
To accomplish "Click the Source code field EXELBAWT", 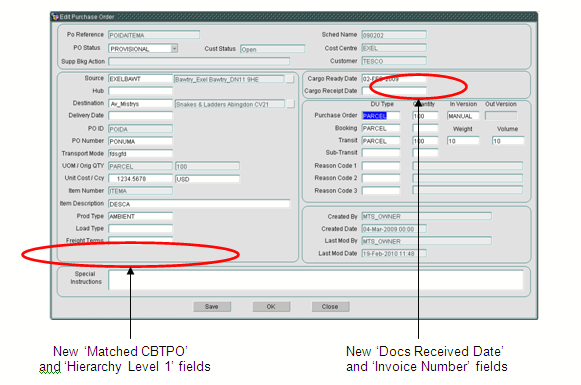I will (140, 79).
